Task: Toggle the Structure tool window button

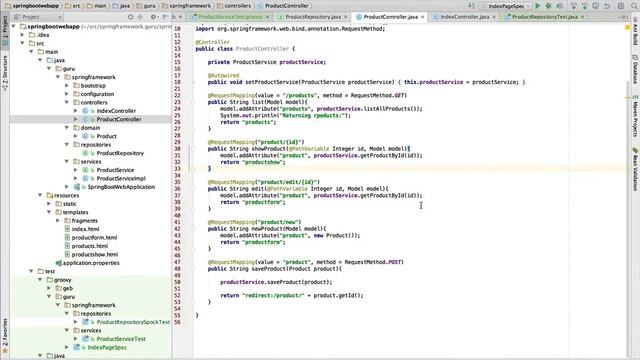Action: pos(5,73)
